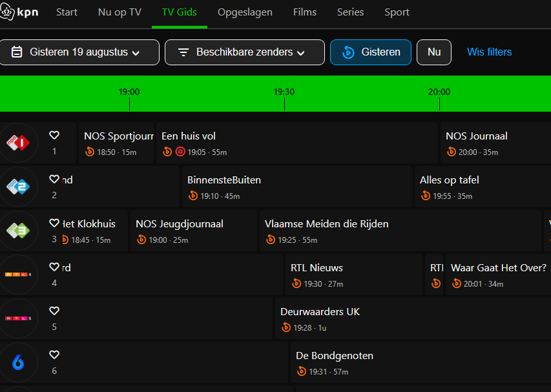
Task: Jump to now with Nu button
Action: coord(434,52)
